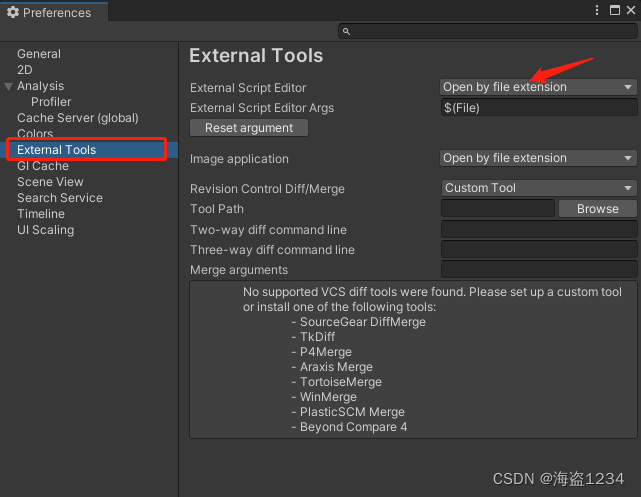The width and height of the screenshot is (641, 497).
Task: Open External Script Editor dropdown
Action: (x=538, y=87)
